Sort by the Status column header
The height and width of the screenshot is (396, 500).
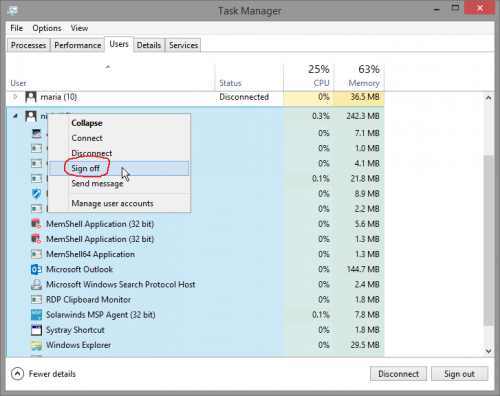tap(249, 77)
